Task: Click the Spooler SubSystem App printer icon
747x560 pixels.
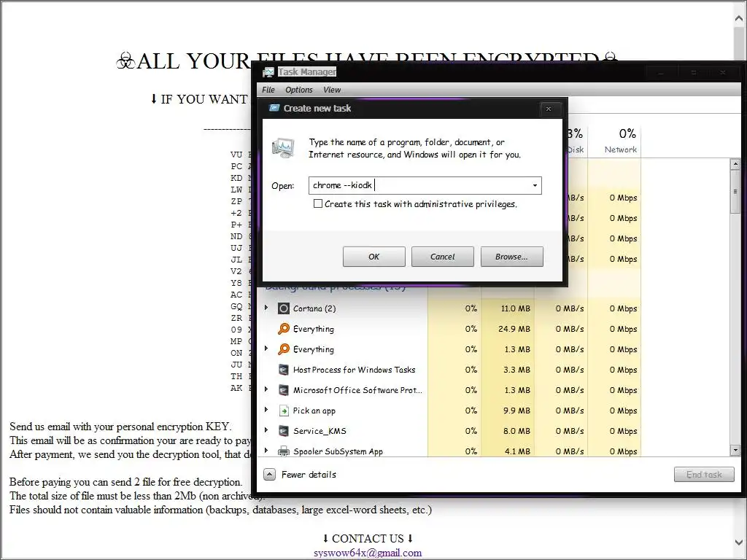Action: (284, 451)
